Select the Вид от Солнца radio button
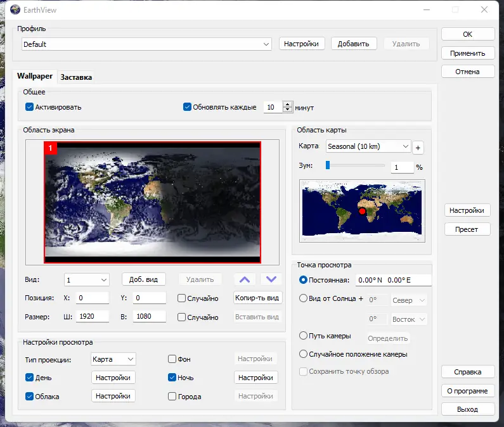The width and height of the screenshot is (504, 427). point(303,298)
